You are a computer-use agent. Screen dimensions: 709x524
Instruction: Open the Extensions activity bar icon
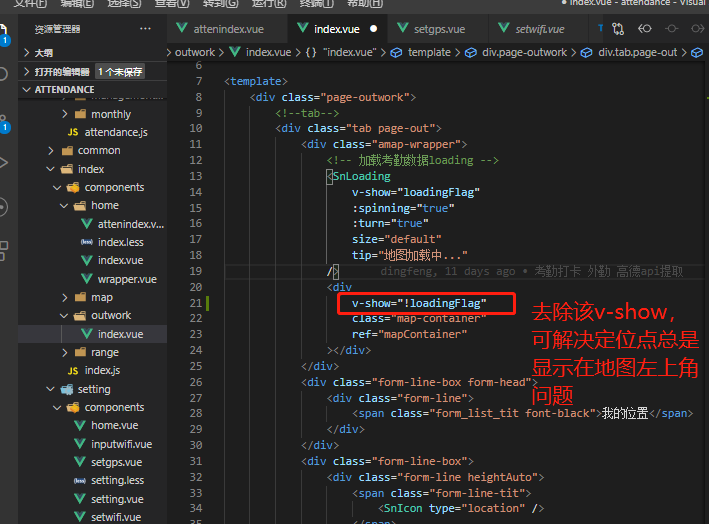click(3, 250)
